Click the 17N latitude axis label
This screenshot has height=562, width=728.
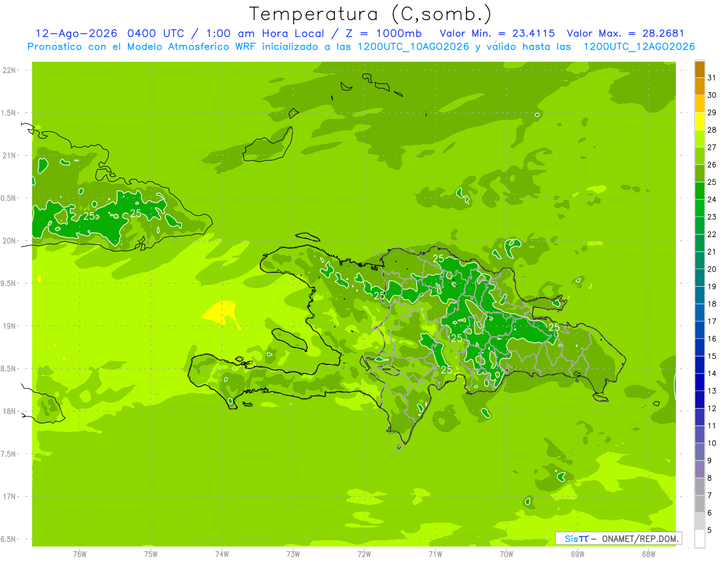tap(10, 497)
